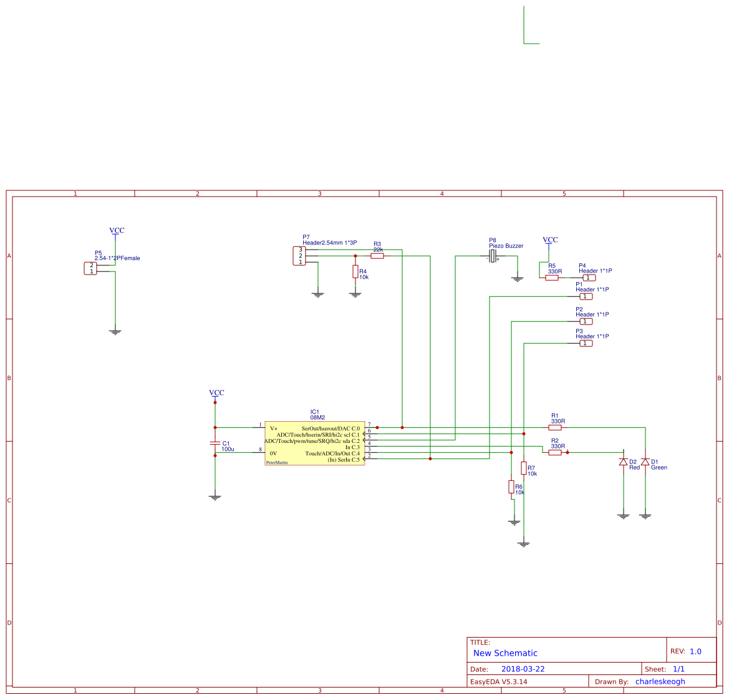Click the 'SerOut/hserout/DAC C.0' pin label
This screenshot has width=729, height=700.
[x=331, y=429]
